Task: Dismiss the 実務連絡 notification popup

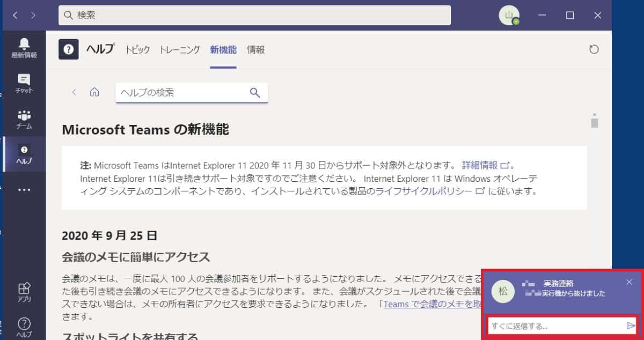Action: pyautogui.click(x=628, y=282)
